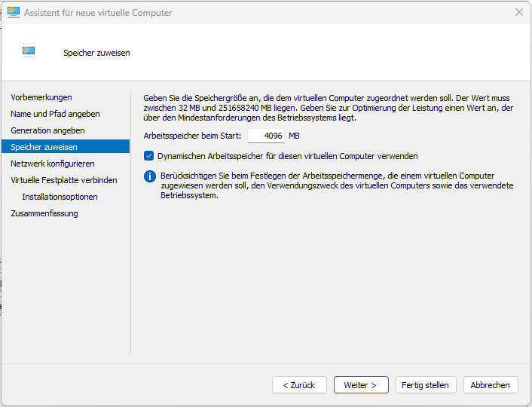This screenshot has height=407, width=532.
Task: Select the indented Installationsoptionen step
Action: [x=60, y=197]
